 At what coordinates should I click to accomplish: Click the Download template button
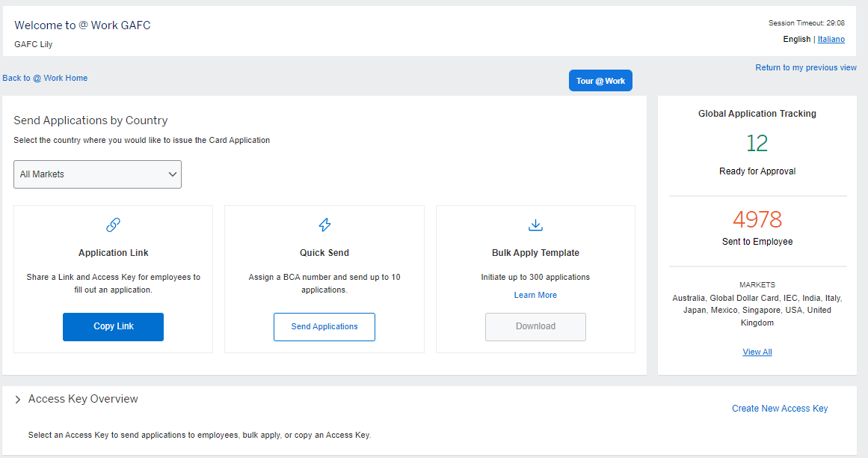click(535, 327)
